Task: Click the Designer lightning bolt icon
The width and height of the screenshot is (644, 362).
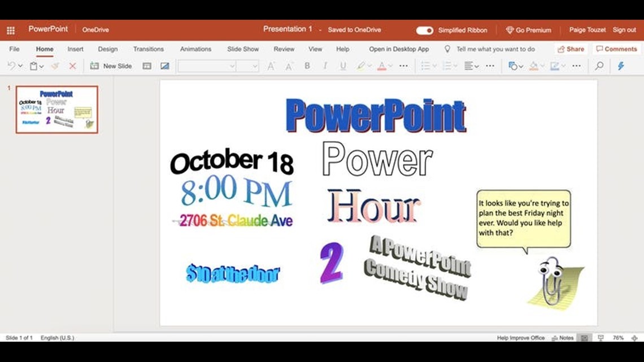Action: tap(621, 66)
